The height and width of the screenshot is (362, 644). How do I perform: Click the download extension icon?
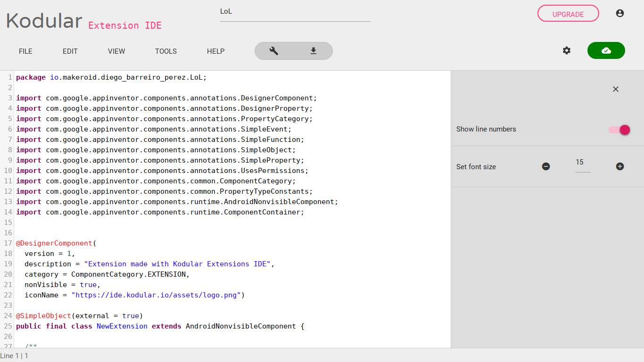[314, 51]
